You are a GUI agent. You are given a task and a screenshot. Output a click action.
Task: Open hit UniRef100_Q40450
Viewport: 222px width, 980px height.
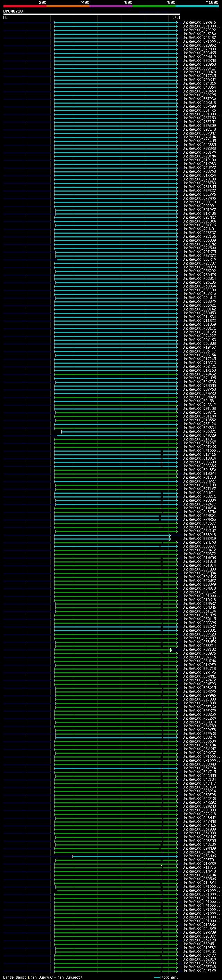click(199, 91)
